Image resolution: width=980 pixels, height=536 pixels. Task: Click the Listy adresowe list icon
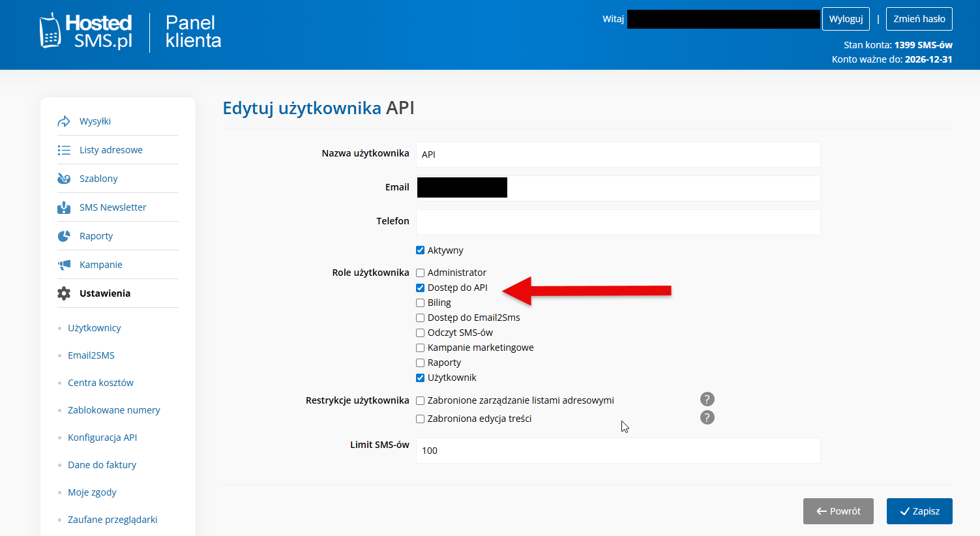(64, 150)
